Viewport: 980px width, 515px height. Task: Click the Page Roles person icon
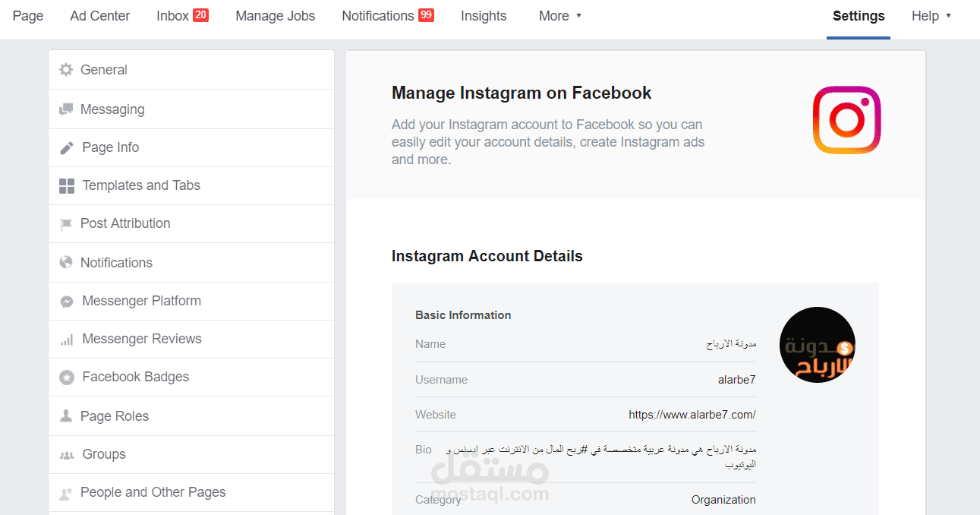point(67,415)
